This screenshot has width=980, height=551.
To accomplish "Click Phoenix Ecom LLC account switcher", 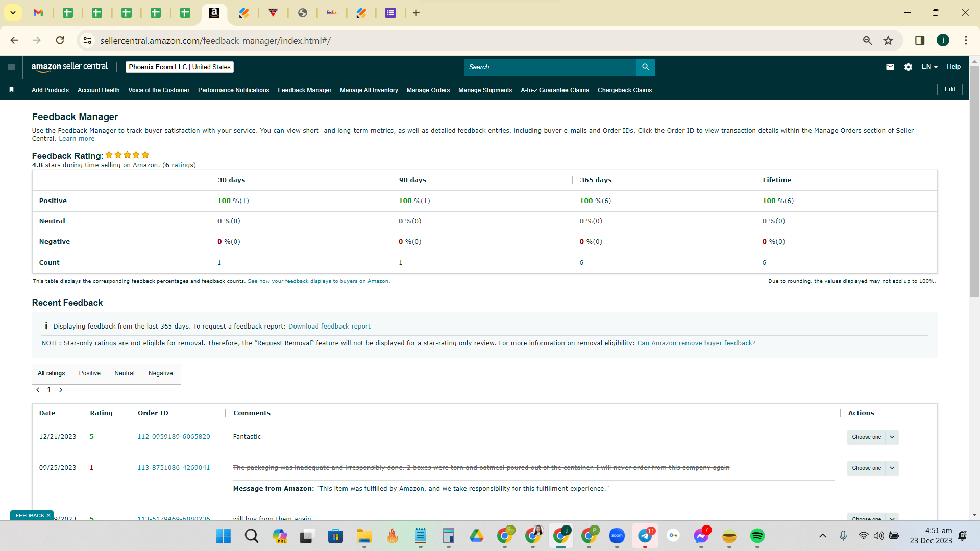I will click(180, 67).
